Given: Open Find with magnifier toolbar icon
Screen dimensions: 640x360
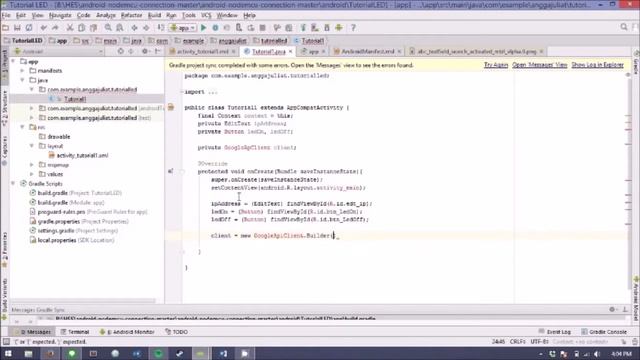Looking at the screenshot, I should (x=108, y=28).
